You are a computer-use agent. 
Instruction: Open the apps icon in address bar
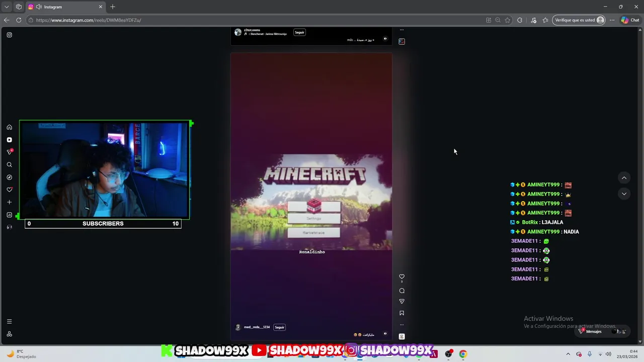click(x=489, y=20)
